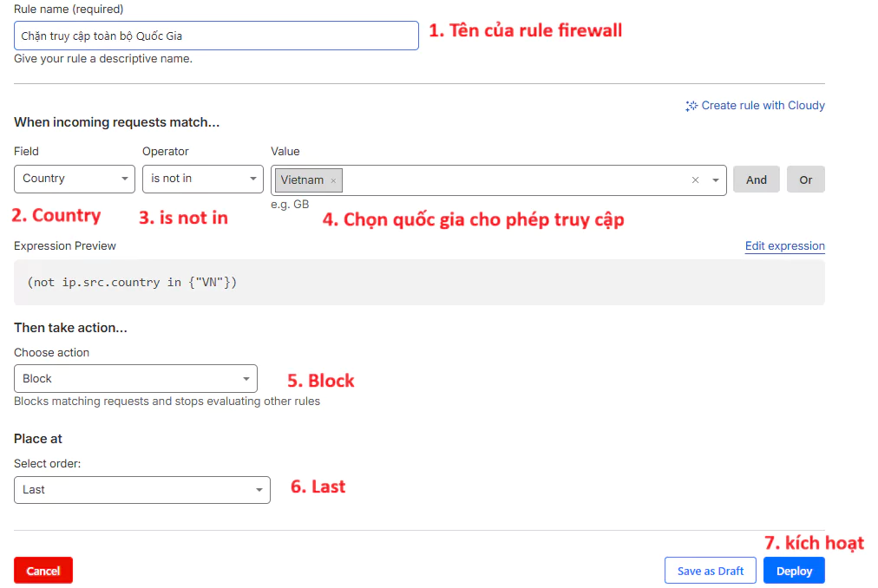Screen dimensions: 878x588
Task: Select the Vietnam chip in the Value field
Action: [302, 180]
